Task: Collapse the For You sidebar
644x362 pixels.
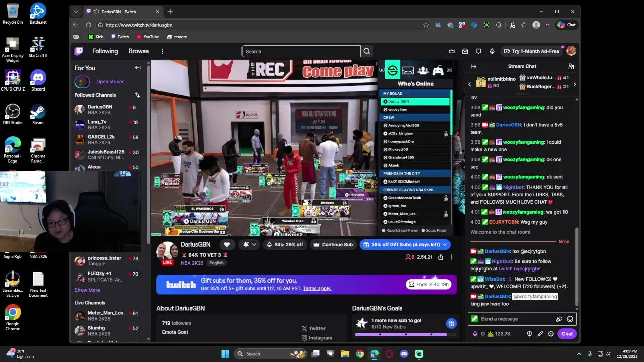Action: (138, 68)
